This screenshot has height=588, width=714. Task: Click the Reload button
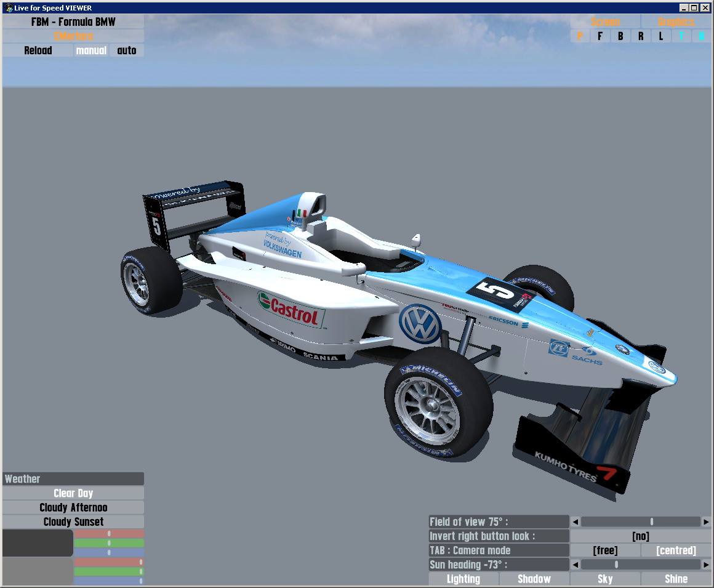tap(38, 50)
